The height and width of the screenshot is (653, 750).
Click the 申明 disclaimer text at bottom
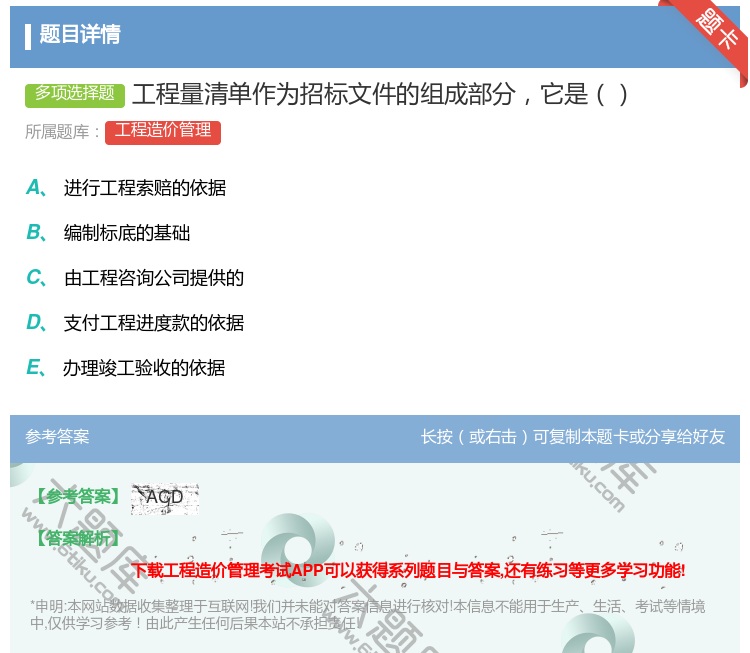[367, 615]
